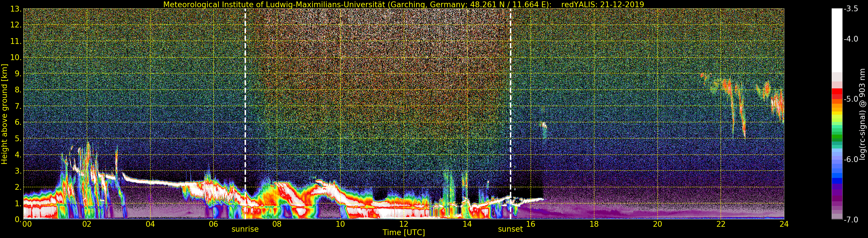Image resolution: width=868 pixels, height=238 pixels.
Task: Select the 'log(rc-signal) @903 nm' colorbar label
Action: [863, 114]
